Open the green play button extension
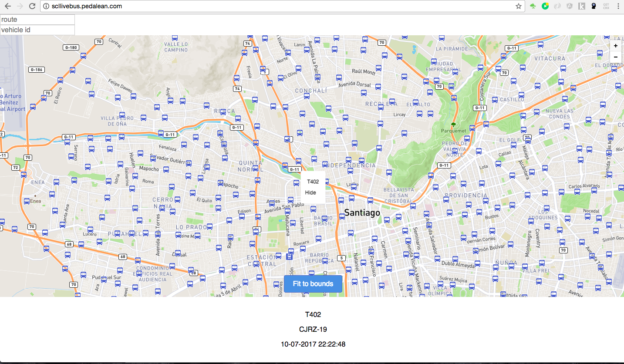Screen dimensions: 624x364 tap(545, 6)
